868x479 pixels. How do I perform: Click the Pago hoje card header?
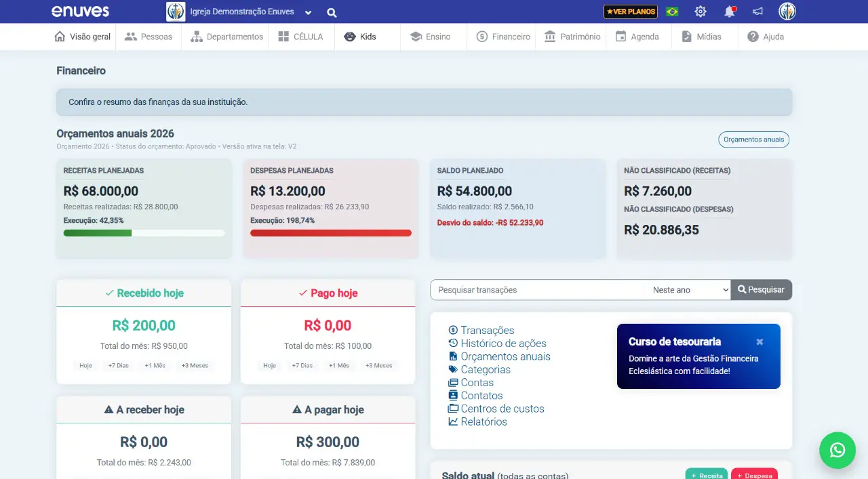pos(328,293)
